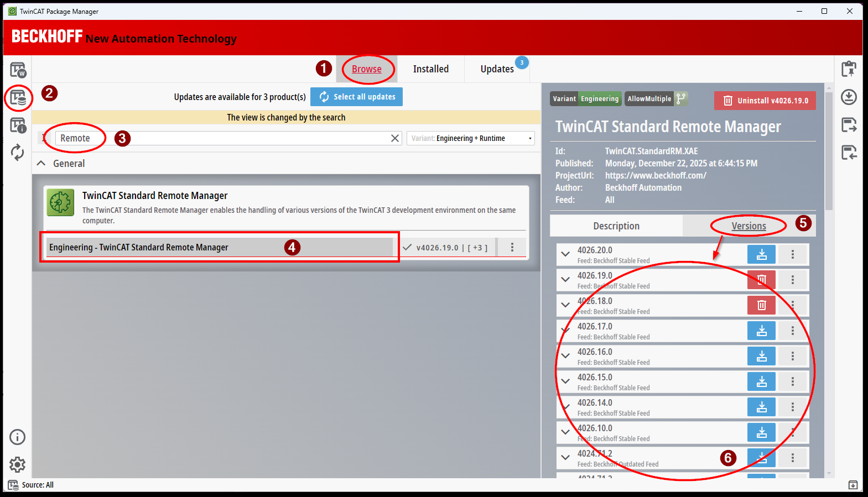The width and height of the screenshot is (868, 497).
Task: Delete version 4026.18.0 using the trash icon
Action: pyautogui.click(x=761, y=305)
